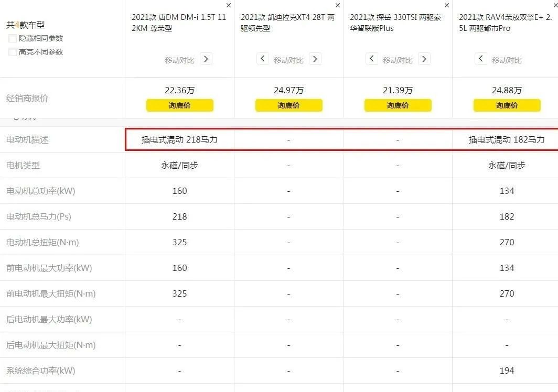558x392 pixels.
Task: Click 移动对比 label under RAV4荣放 model
Action: click(x=507, y=60)
